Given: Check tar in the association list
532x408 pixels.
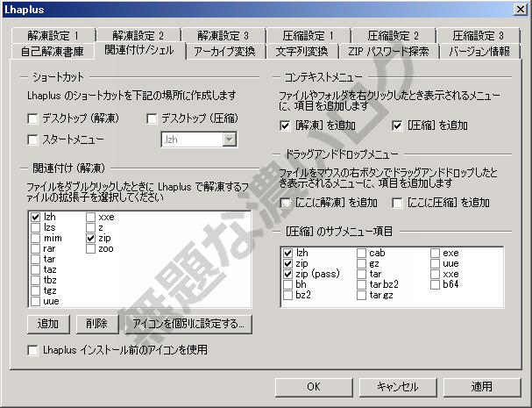Looking at the screenshot, I should (x=36, y=259).
